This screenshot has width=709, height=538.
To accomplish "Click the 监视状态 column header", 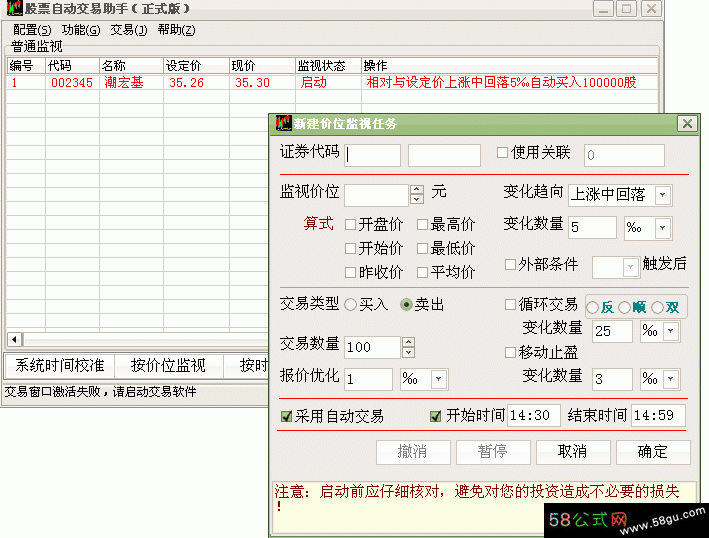I will [328, 66].
